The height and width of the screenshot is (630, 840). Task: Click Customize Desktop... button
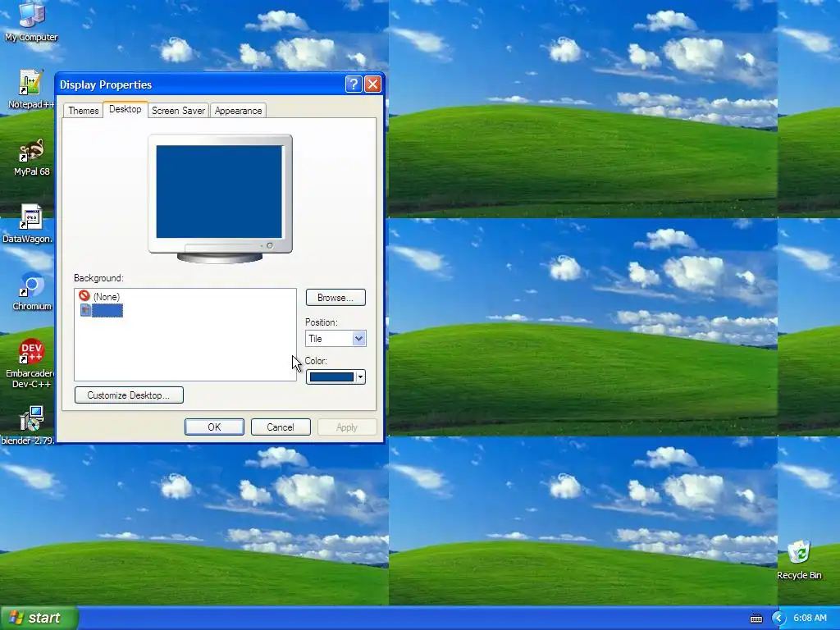129,395
